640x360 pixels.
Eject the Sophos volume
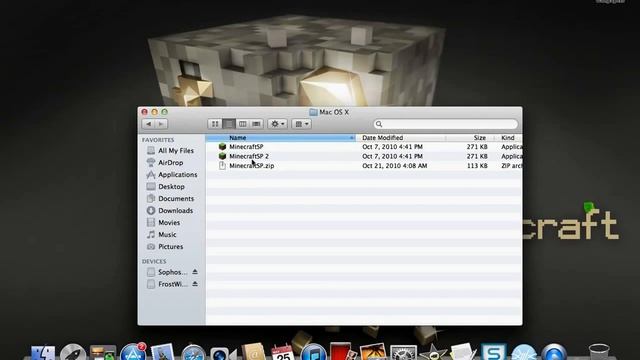pos(195,272)
